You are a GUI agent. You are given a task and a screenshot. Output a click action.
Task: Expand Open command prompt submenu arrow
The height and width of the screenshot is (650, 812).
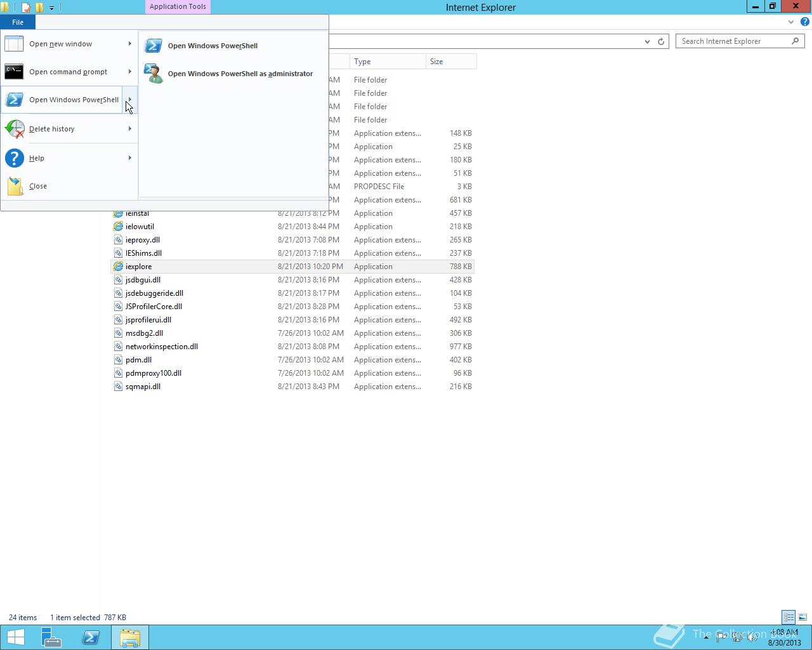click(x=130, y=72)
